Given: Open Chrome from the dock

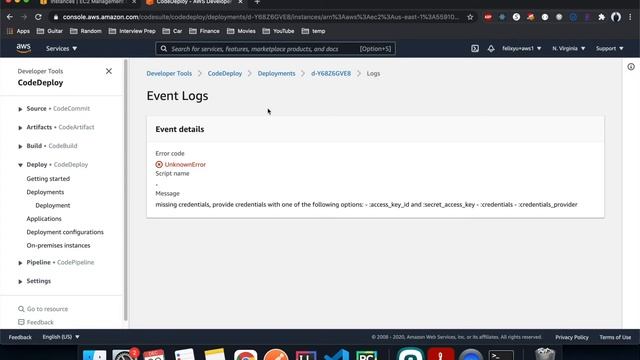Looking at the screenshot, I should (245, 354).
